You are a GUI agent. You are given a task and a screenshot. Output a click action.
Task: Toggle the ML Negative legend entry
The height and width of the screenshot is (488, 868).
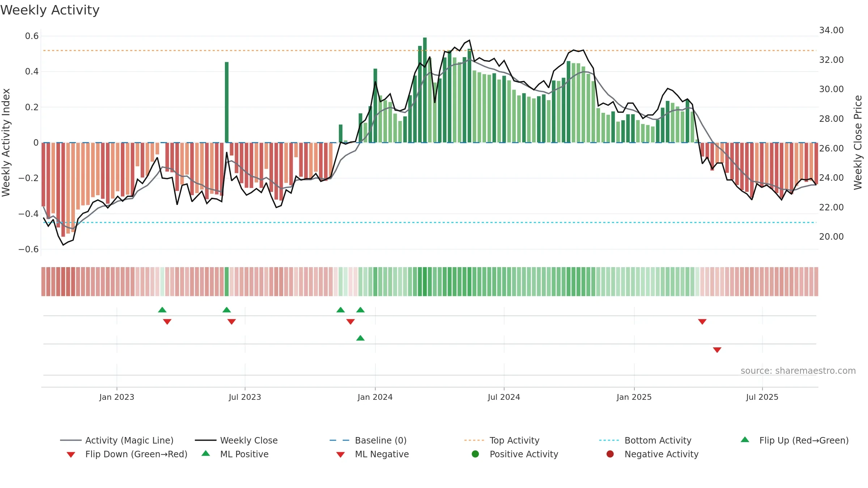click(373, 454)
